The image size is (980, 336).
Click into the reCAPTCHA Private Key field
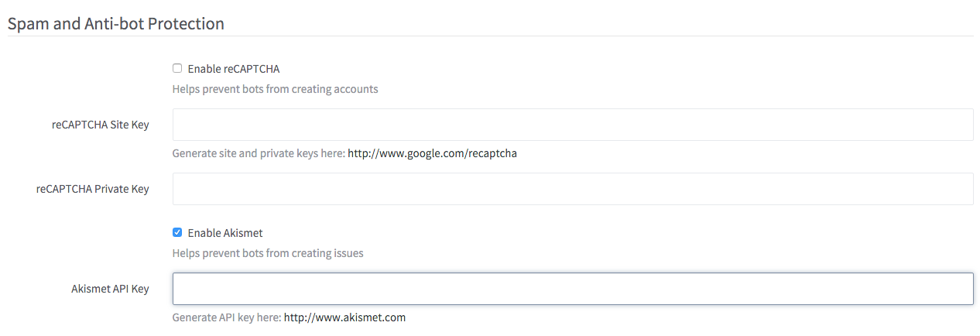[x=572, y=189]
